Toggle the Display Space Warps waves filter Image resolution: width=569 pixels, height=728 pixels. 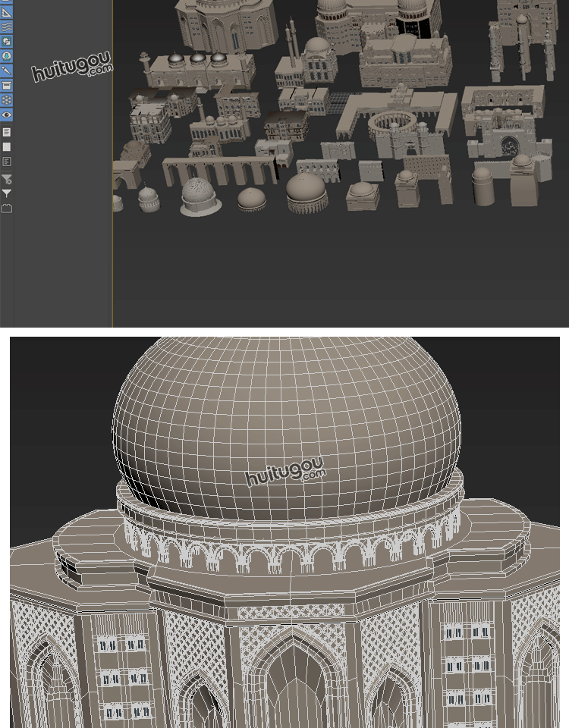pyautogui.click(x=6, y=27)
